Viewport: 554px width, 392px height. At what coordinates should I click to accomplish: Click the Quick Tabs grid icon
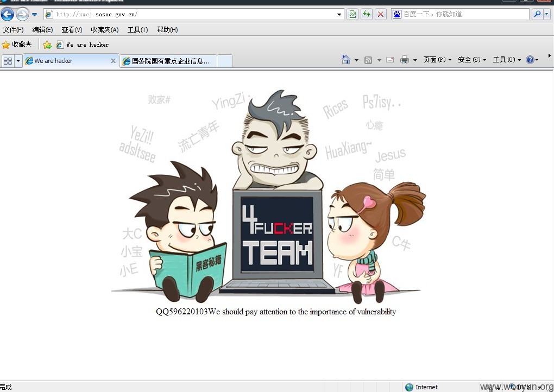click(x=8, y=61)
